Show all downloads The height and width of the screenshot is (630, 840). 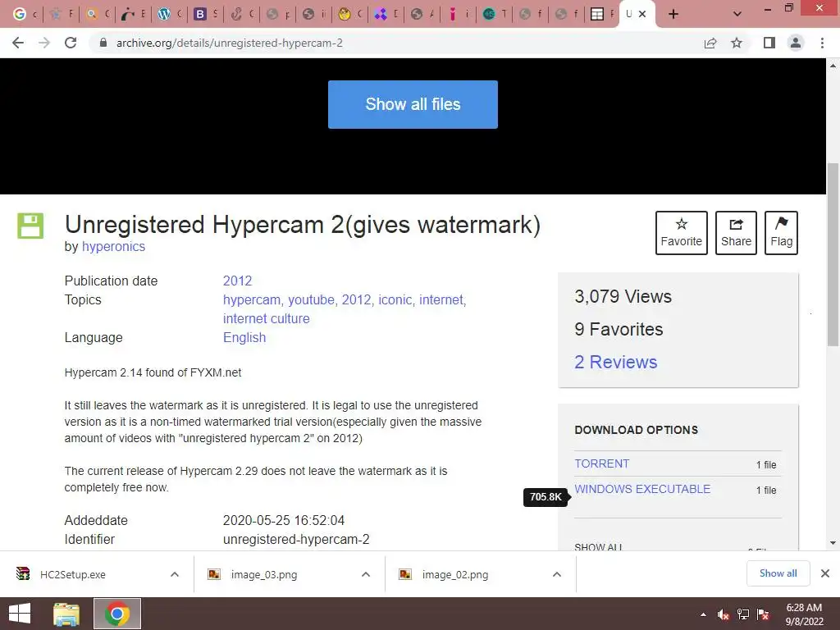click(x=778, y=573)
